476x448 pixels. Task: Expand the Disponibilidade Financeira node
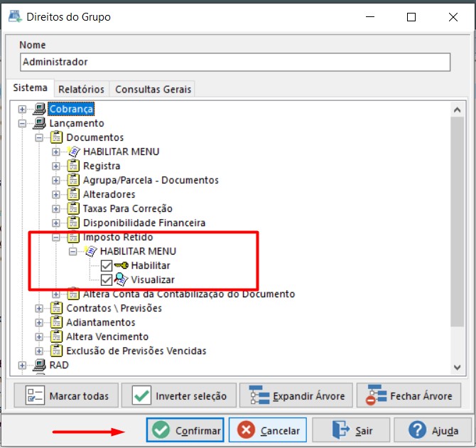pyautogui.click(x=56, y=223)
